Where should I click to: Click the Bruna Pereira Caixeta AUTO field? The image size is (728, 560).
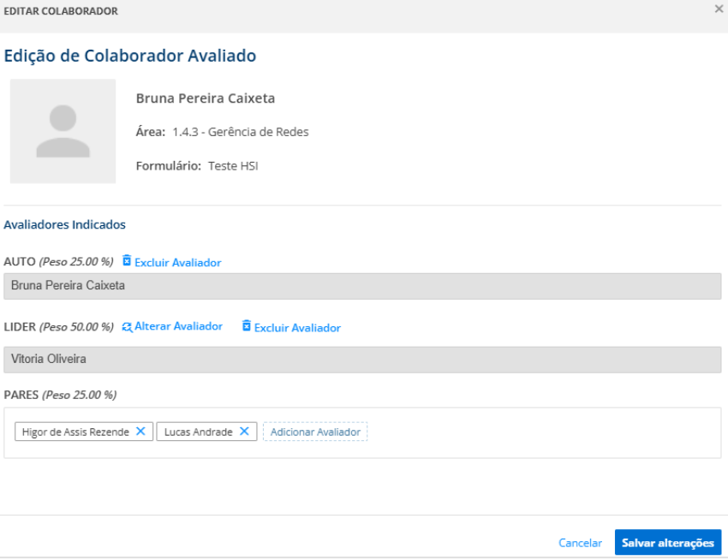click(362, 286)
